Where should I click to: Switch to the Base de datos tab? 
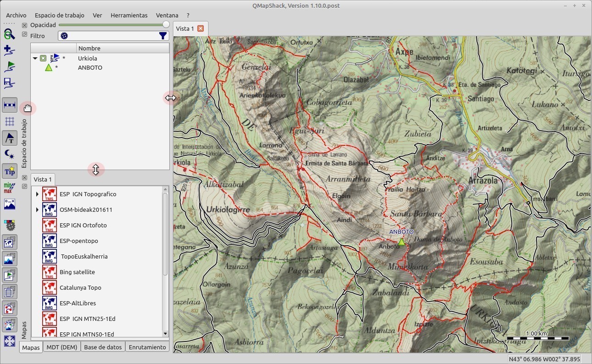coord(103,347)
